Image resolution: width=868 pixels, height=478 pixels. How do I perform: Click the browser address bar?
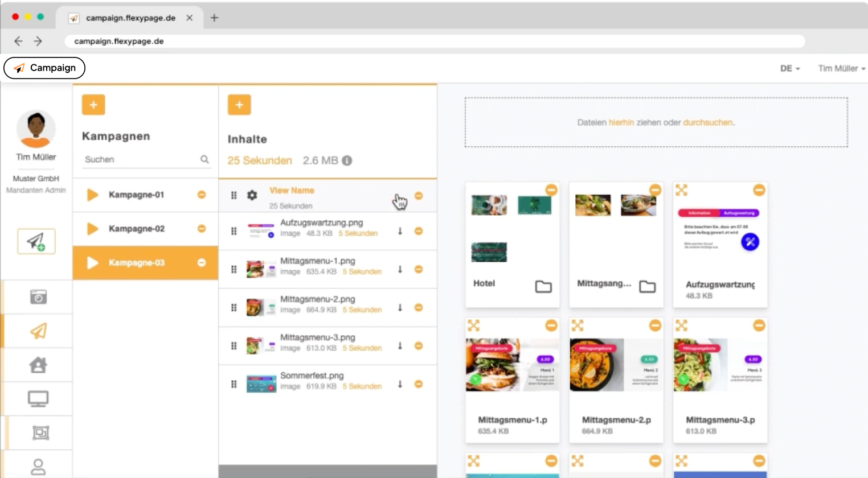click(435, 41)
